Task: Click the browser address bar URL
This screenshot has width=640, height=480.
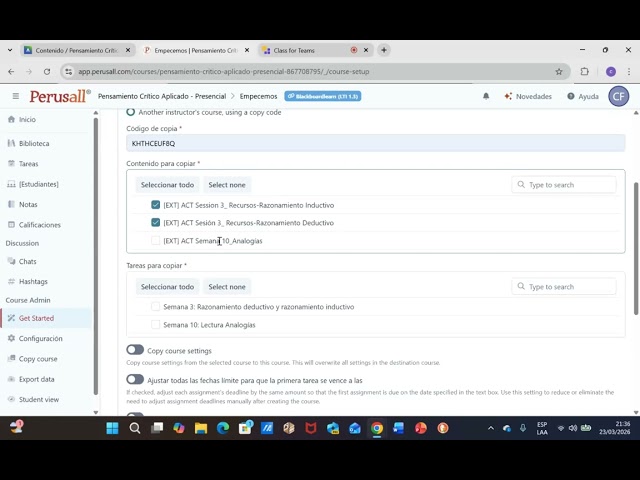Action: (224, 71)
